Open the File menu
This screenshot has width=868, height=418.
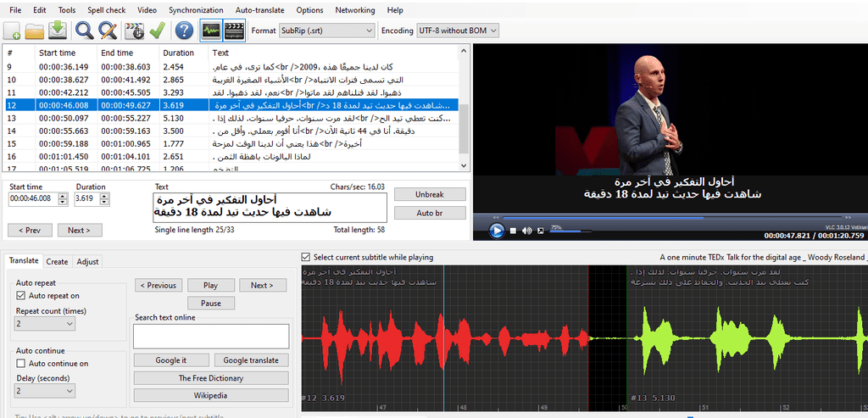pyautogui.click(x=15, y=10)
